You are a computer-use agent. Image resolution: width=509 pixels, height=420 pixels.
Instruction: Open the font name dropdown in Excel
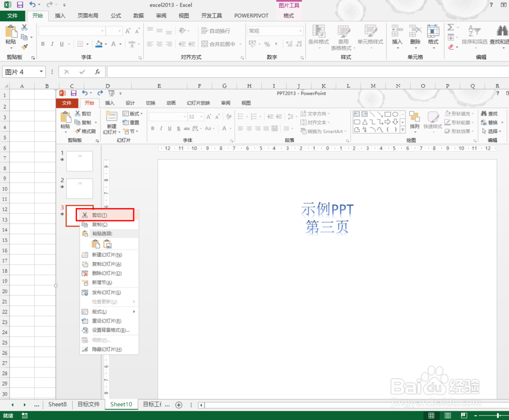tap(102, 31)
